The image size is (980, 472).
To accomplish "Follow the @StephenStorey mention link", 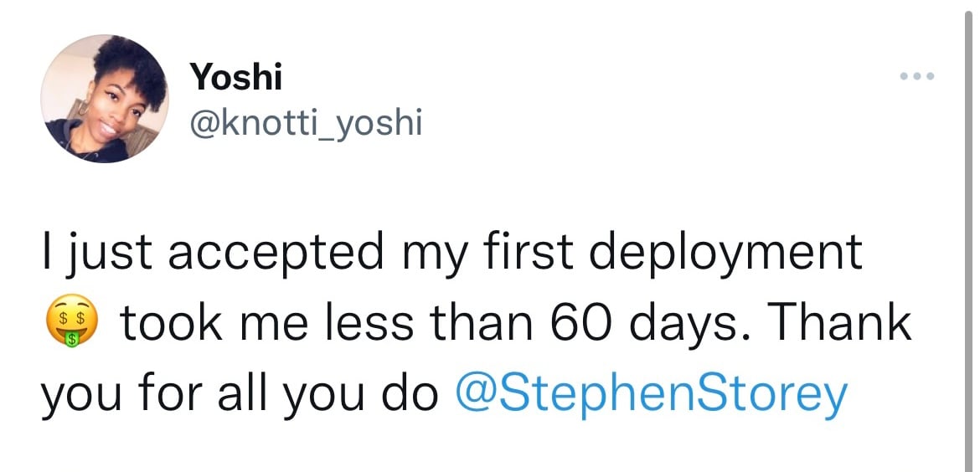I will coord(651,392).
